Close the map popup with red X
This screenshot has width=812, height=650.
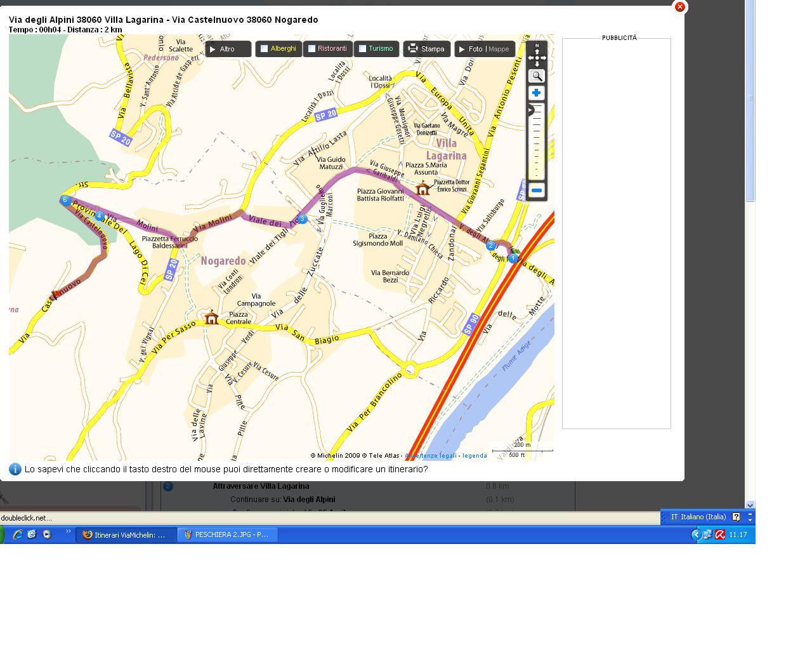click(x=679, y=7)
